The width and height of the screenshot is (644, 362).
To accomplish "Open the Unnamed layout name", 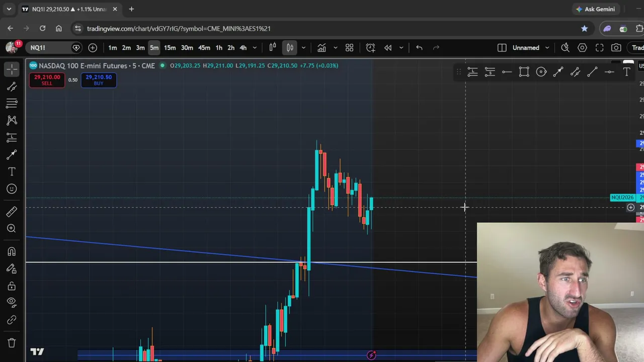I will (526, 48).
